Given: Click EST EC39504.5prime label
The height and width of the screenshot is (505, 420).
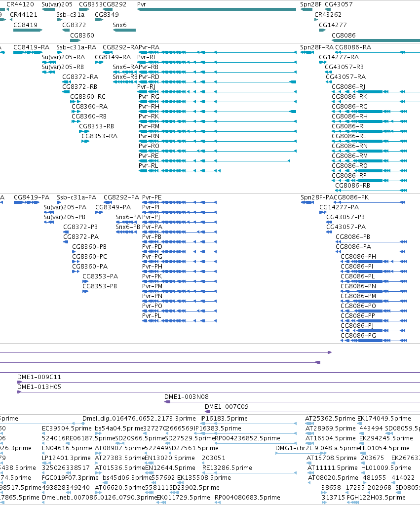Looking at the screenshot, I should coord(67,428).
